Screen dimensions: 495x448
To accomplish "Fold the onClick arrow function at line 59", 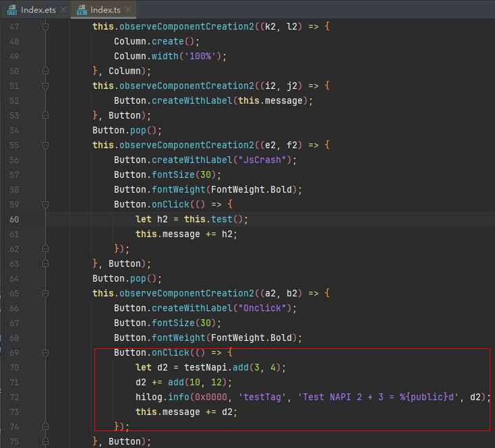I will pyautogui.click(x=45, y=204).
